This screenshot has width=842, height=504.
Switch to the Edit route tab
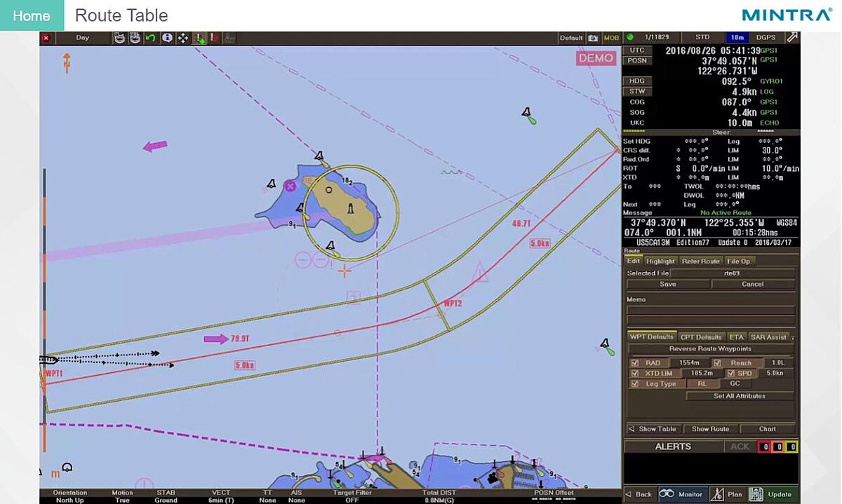(633, 261)
